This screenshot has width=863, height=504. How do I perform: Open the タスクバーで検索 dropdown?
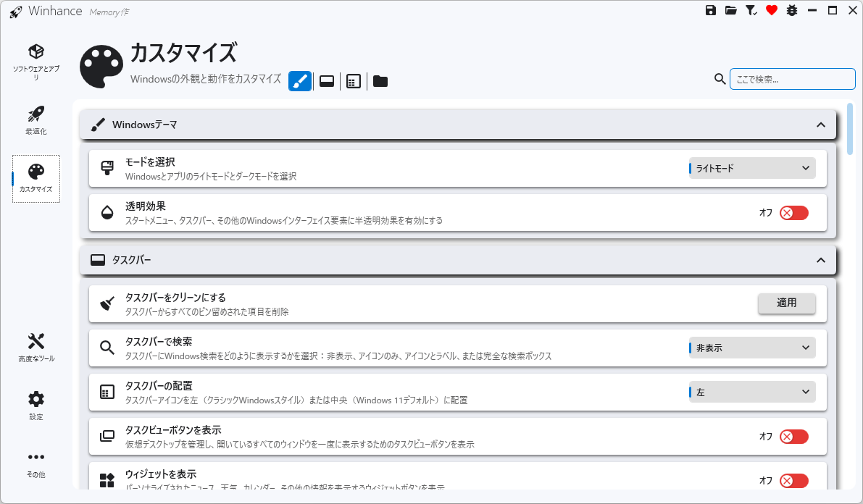coord(752,348)
